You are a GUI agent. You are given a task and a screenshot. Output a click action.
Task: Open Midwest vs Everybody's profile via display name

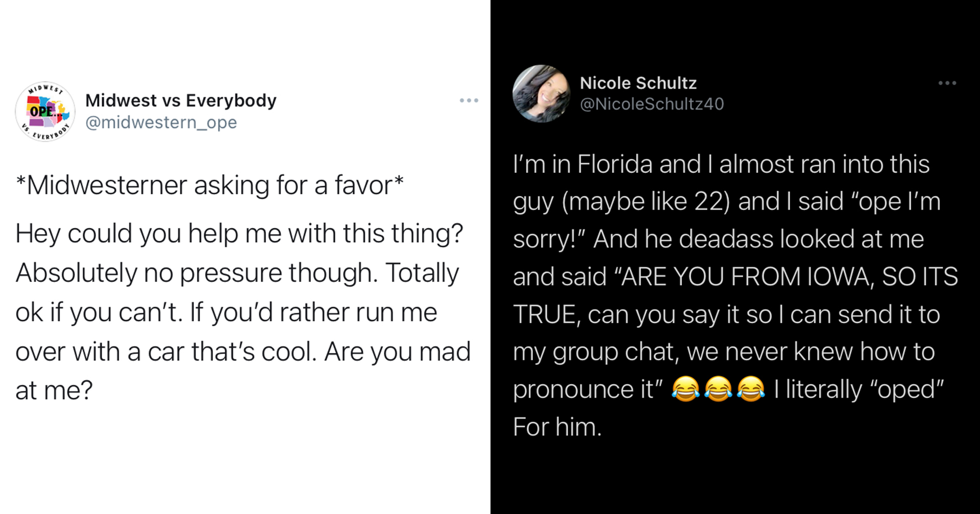[x=181, y=100]
